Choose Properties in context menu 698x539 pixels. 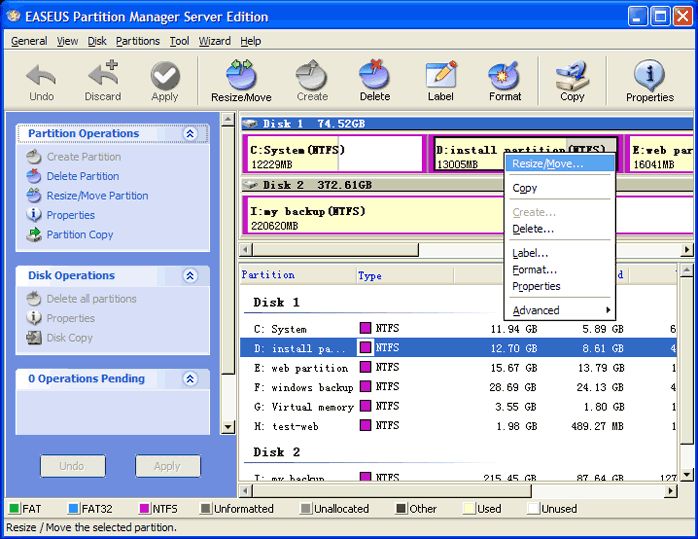[x=560, y=286]
